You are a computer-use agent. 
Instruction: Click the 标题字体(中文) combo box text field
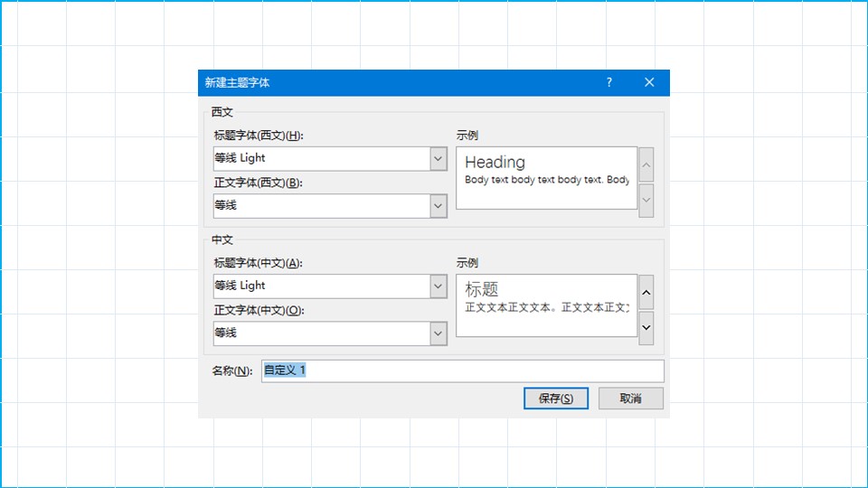(322, 286)
